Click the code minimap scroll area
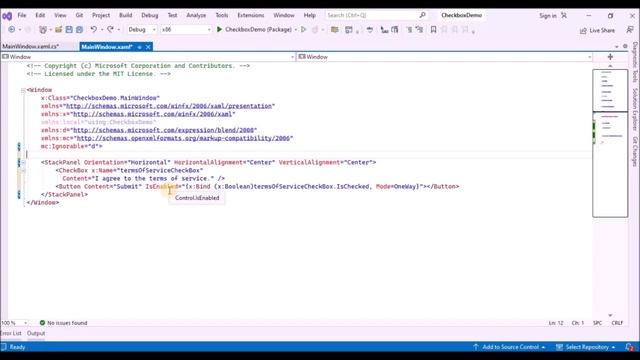The image size is (640, 360). point(610,143)
